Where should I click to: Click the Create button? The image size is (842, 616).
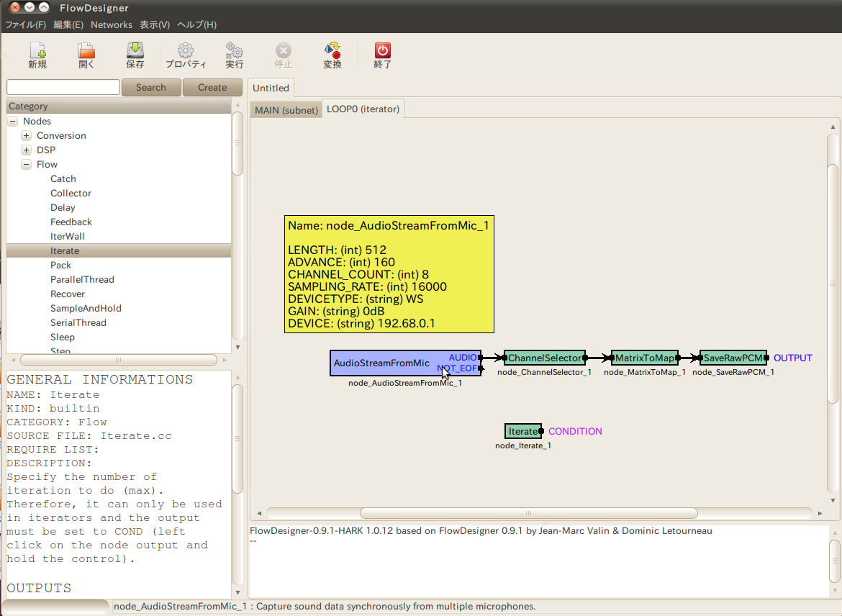point(212,88)
